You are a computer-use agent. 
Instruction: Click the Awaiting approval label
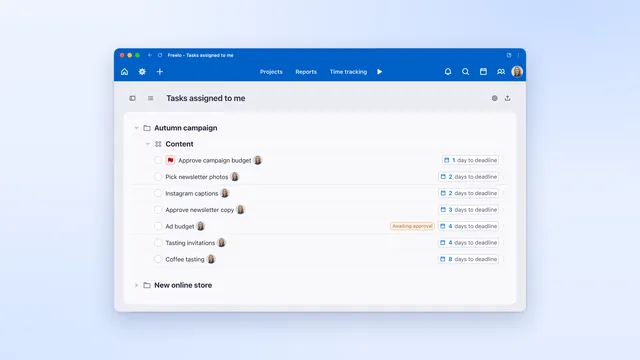(x=412, y=226)
